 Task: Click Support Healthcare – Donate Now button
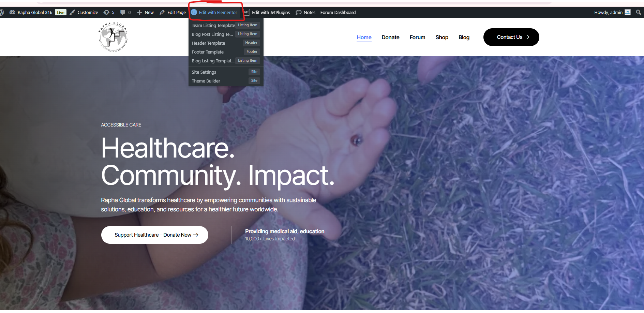155,235
